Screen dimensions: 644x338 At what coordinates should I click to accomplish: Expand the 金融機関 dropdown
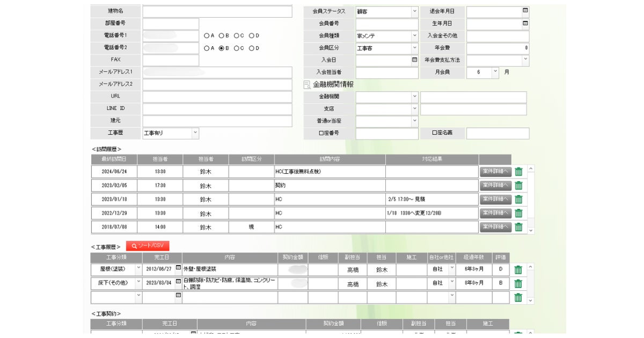[x=414, y=97]
